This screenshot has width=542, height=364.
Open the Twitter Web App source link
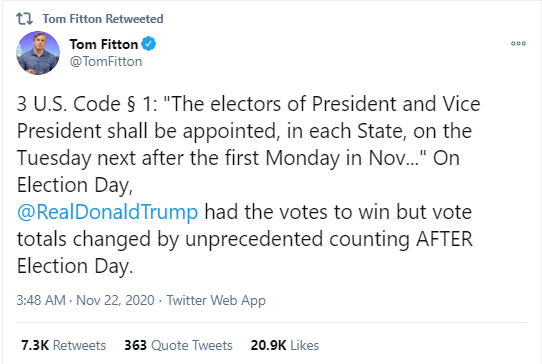[216, 300]
